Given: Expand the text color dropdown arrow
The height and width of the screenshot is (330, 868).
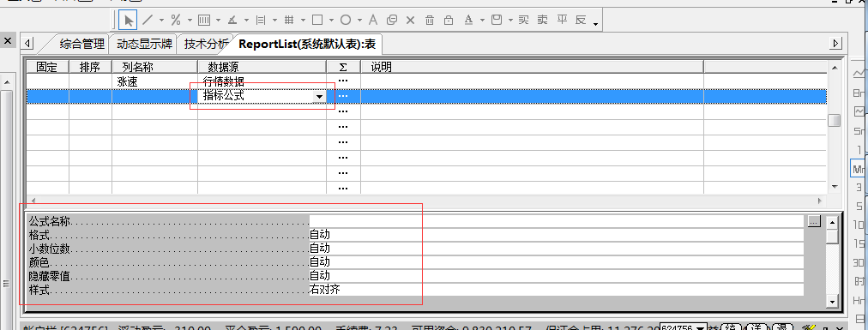Looking at the screenshot, I should pyautogui.click(x=483, y=21).
